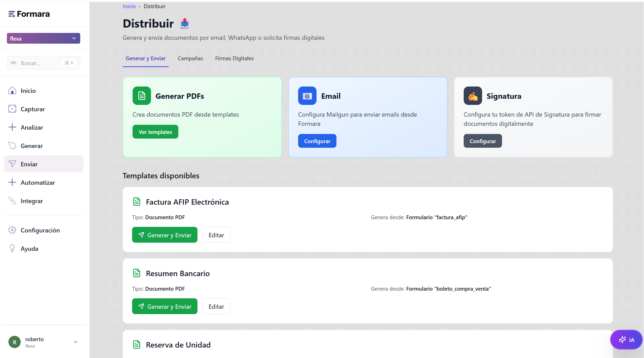This screenshot has width=644, height=358.
Task: Click the Ver templates button
Action: tap(155, 132)
